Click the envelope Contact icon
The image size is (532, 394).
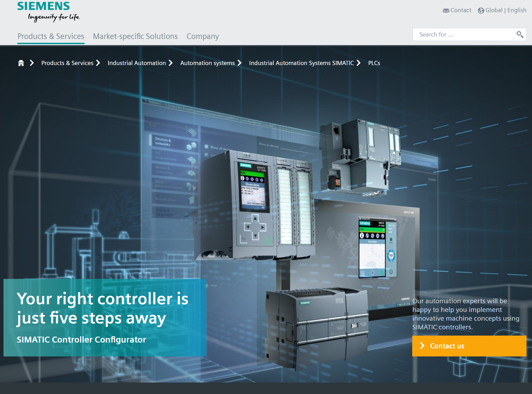point(446,10)
